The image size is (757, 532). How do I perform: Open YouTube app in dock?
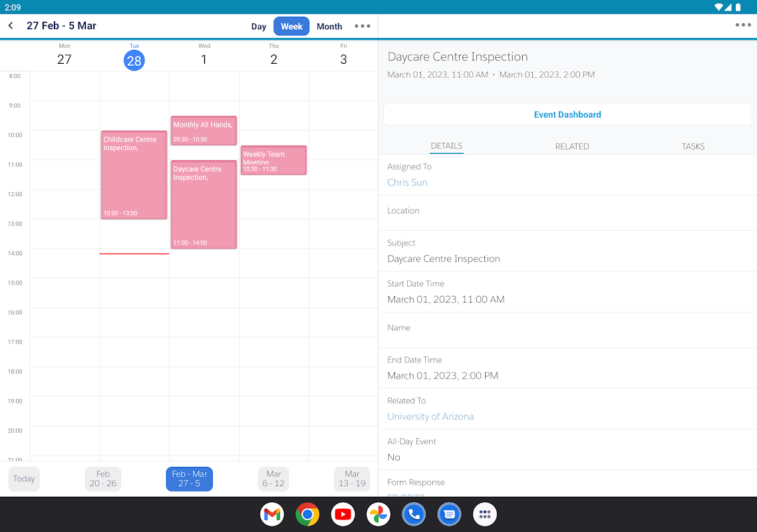coord(343,514)
